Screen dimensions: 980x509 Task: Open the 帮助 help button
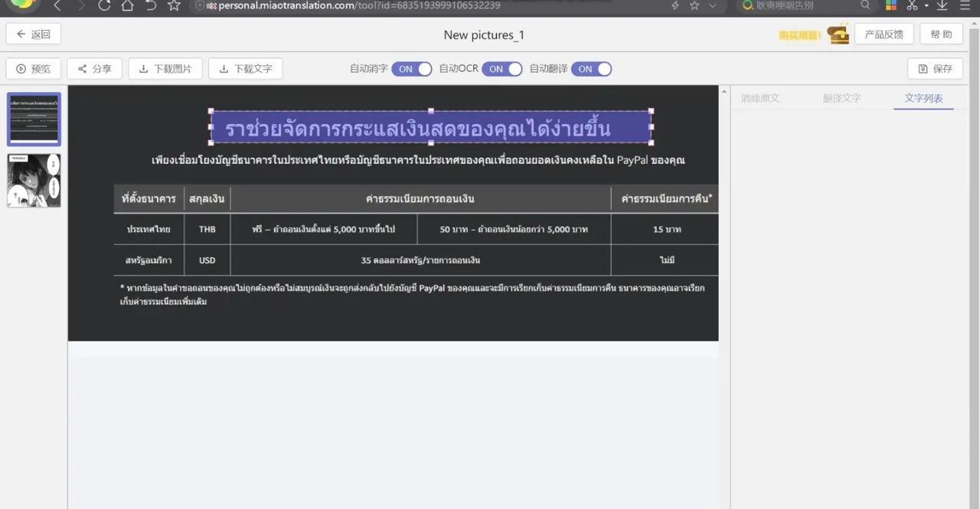point(941,34)
